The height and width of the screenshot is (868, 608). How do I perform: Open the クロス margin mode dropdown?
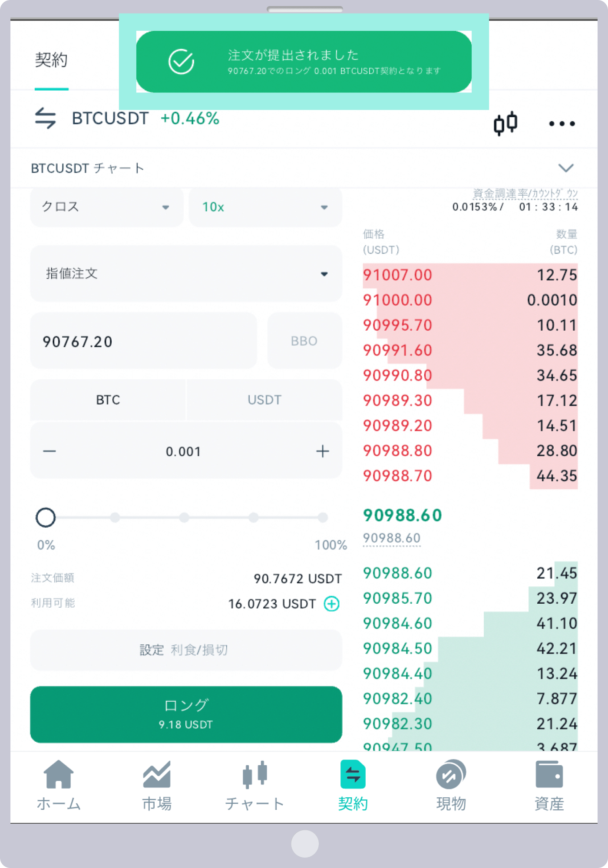(107, 207)
